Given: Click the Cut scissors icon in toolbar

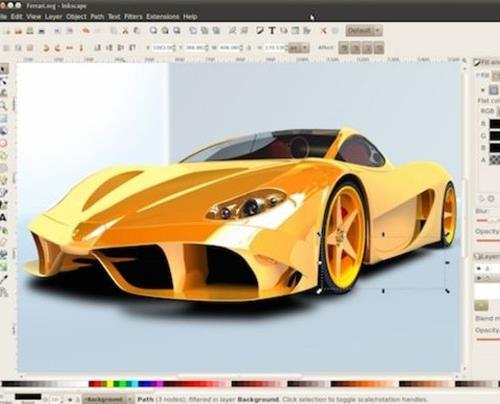Looking at the screenshot, I should (125, 31).
